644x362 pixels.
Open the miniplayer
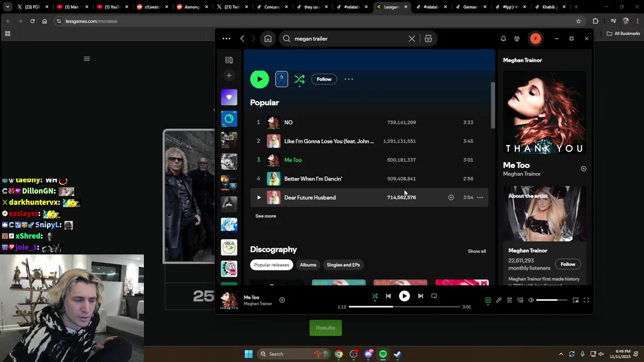point(576,300)
